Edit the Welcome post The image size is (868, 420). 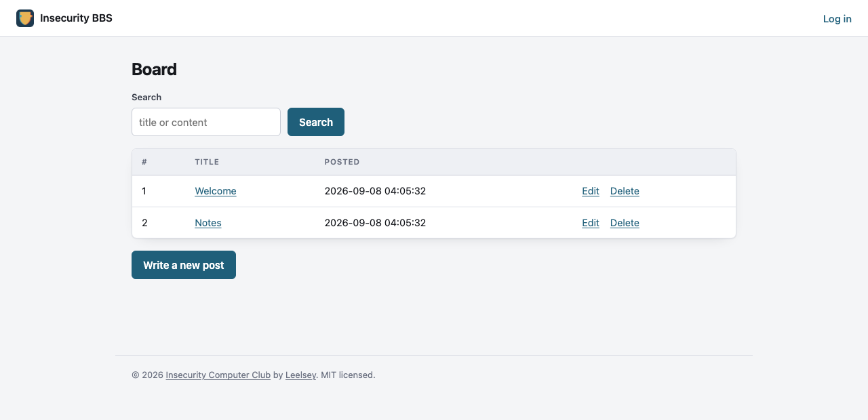[x=591, y=191]
